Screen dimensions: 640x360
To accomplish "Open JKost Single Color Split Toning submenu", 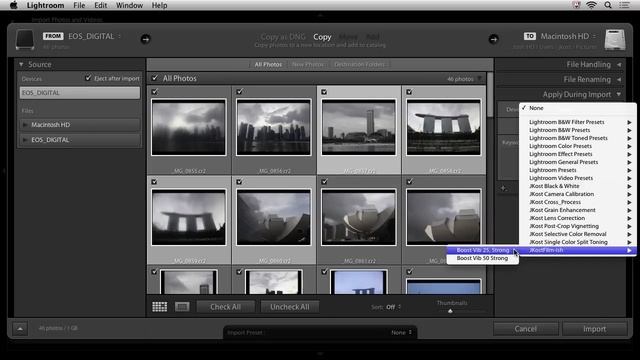I will tap(578, 242).
